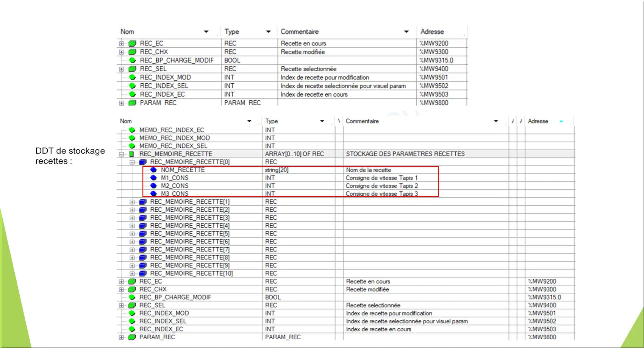
Task: Open Commentaire column filter dropdown, lower table
Action: [496, 121]
